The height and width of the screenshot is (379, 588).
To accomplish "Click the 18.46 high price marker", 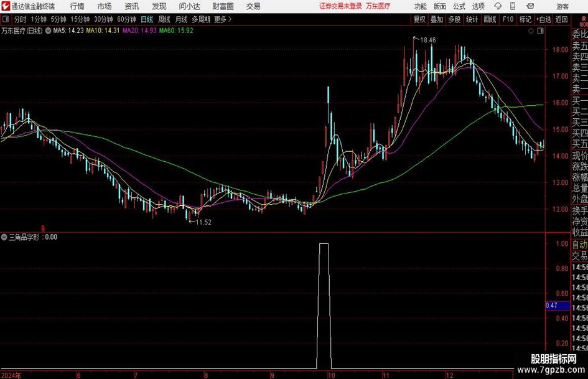I will [x=428, y=40].
